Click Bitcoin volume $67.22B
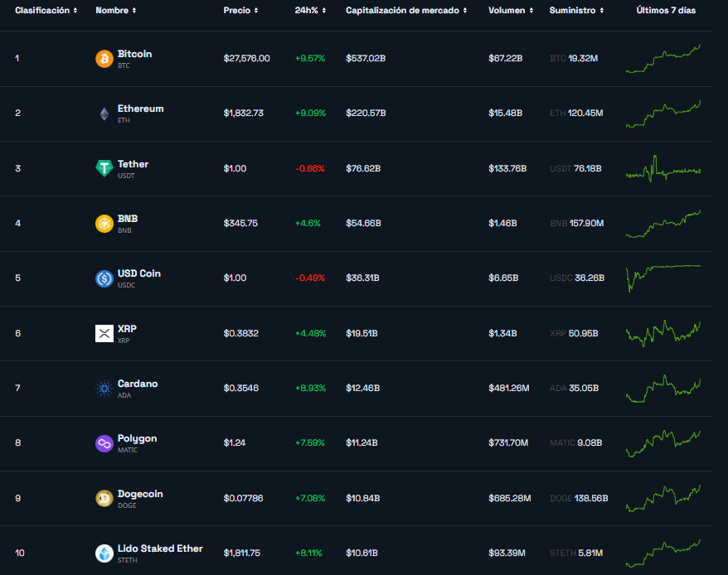 pos(506,59)
